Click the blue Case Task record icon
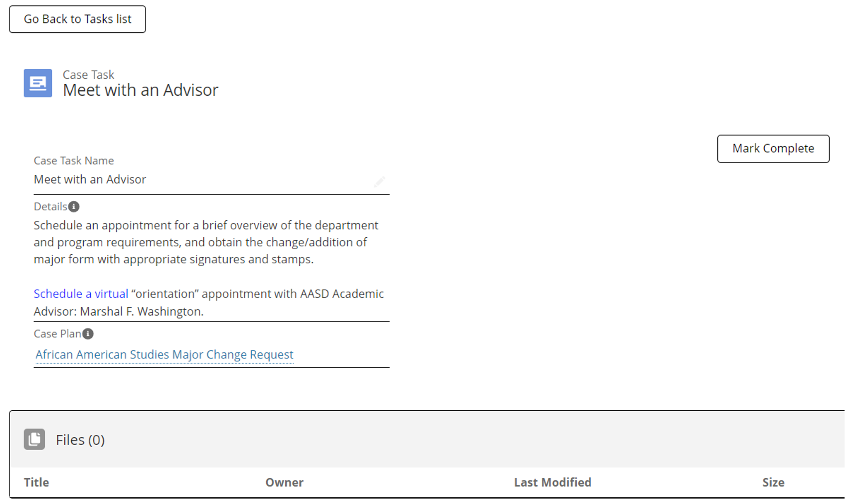The width and height of the screenshot is (845, 504). [38, 83]
